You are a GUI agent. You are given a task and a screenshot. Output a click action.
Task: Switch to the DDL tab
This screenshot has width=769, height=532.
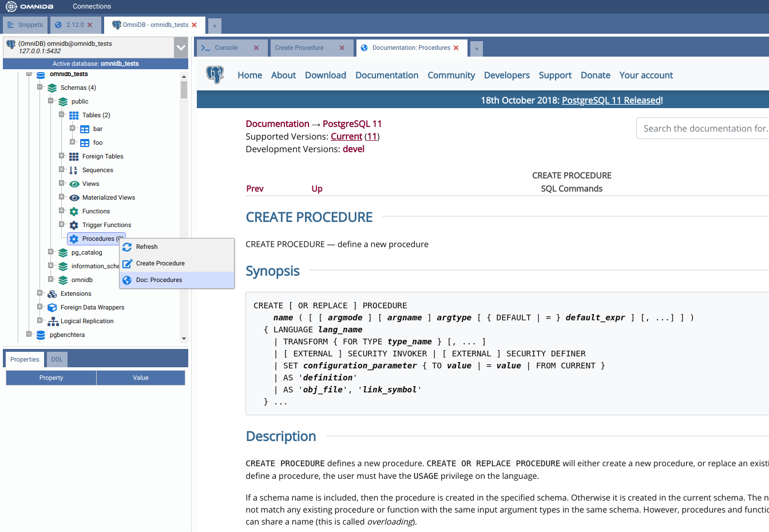pos(57,360)
